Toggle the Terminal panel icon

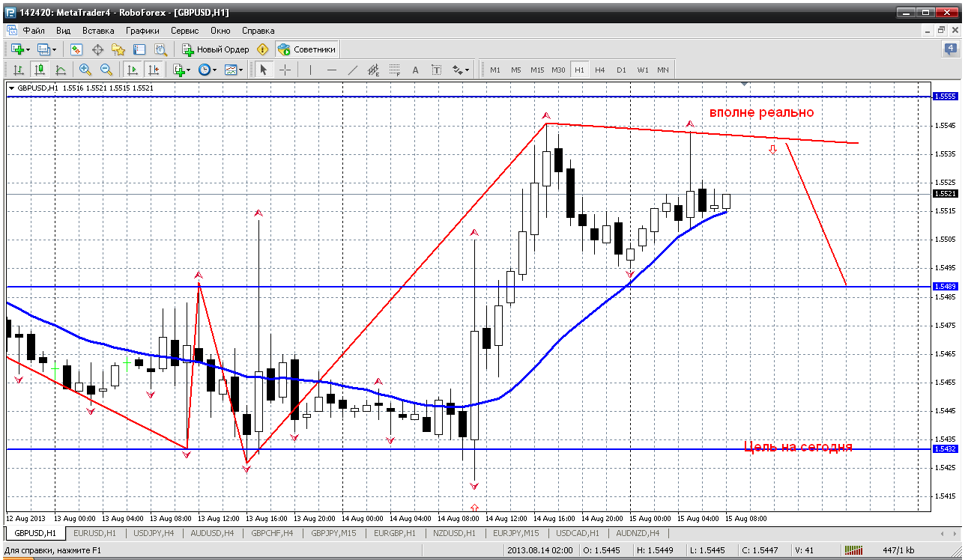tap(139, 49)
